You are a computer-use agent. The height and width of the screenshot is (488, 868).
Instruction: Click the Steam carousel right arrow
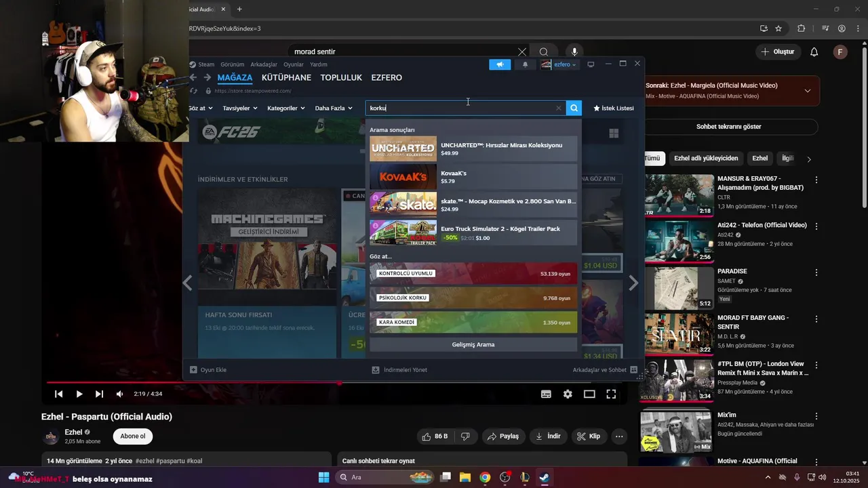pyautogui.click(x=633, y=283)
